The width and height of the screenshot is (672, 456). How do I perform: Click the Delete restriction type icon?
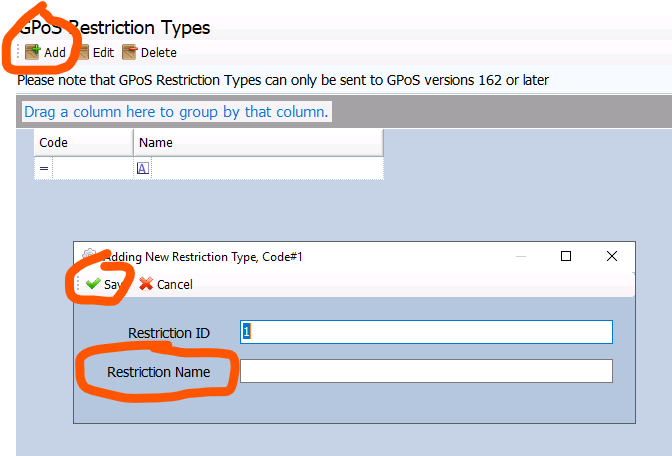point(129,52)
